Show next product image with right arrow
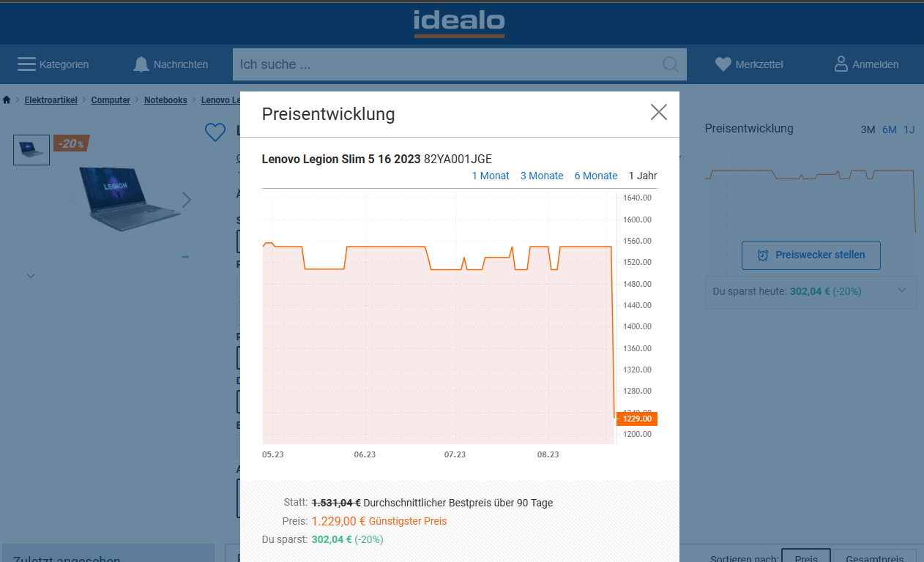The image size is (924, 562). 187,200
